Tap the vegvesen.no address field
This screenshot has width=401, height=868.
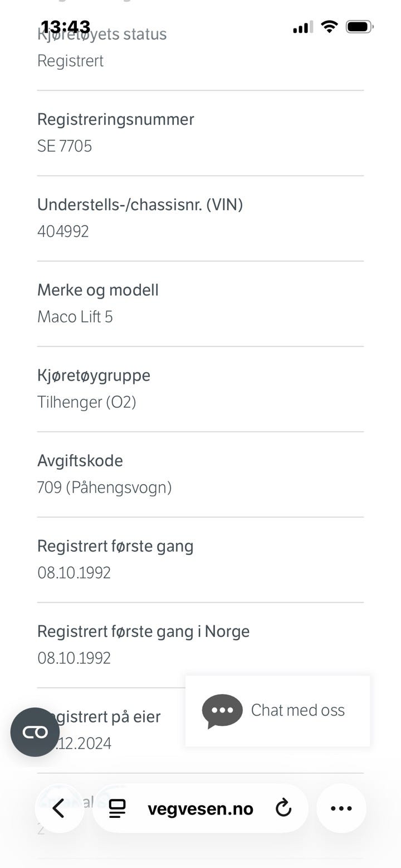click(200, 808)
